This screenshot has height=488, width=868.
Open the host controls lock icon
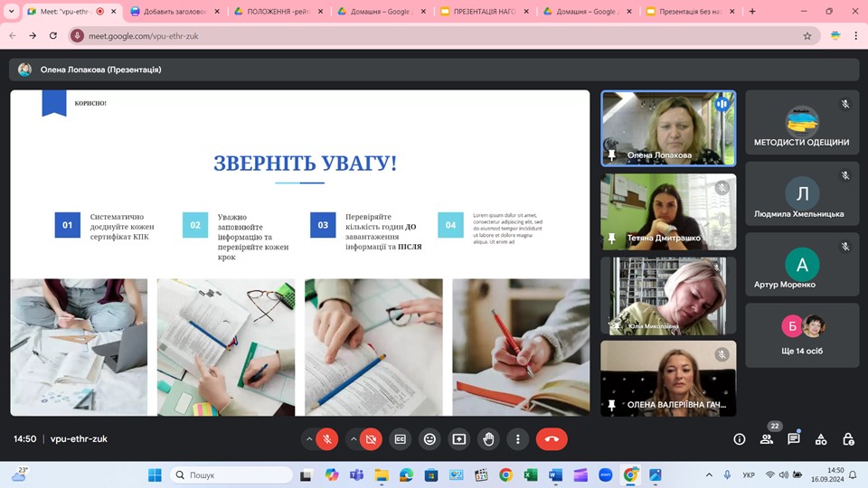coord(848,439)
